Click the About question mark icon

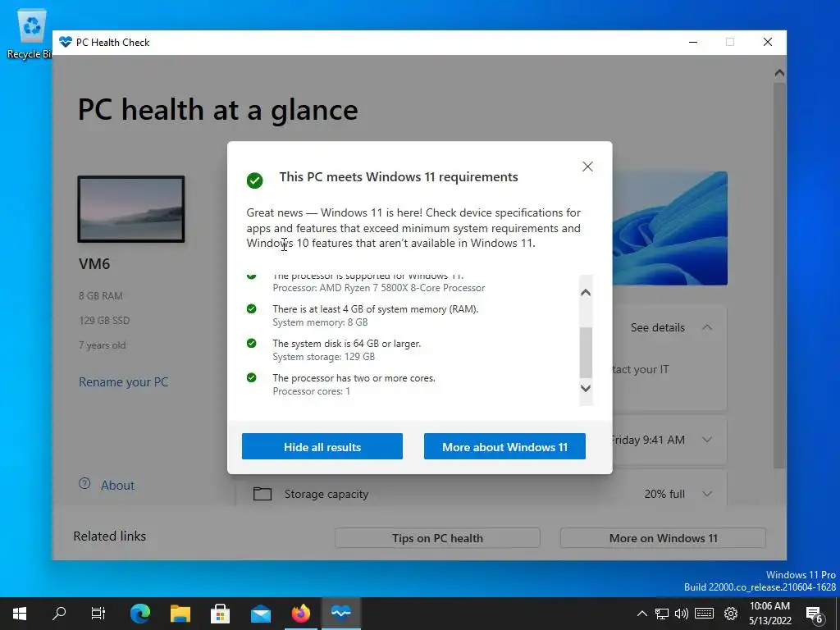point(84,483)
